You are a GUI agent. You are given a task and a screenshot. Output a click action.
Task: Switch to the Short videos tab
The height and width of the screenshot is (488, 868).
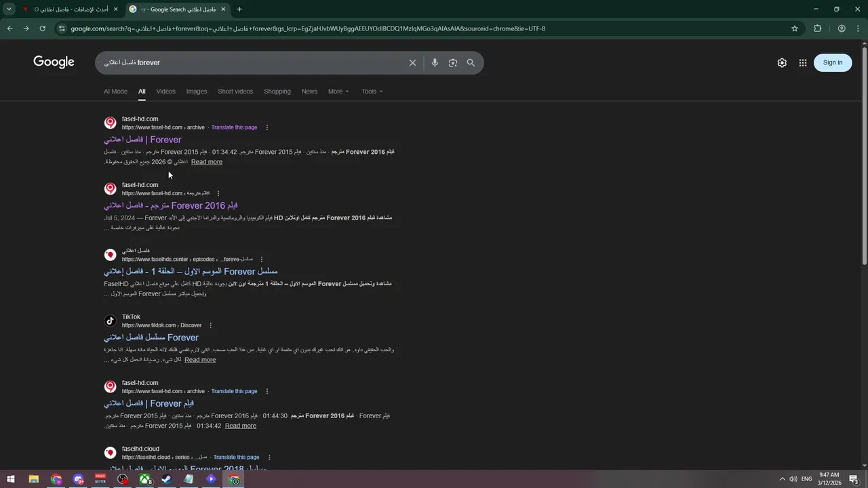(235, 91)
